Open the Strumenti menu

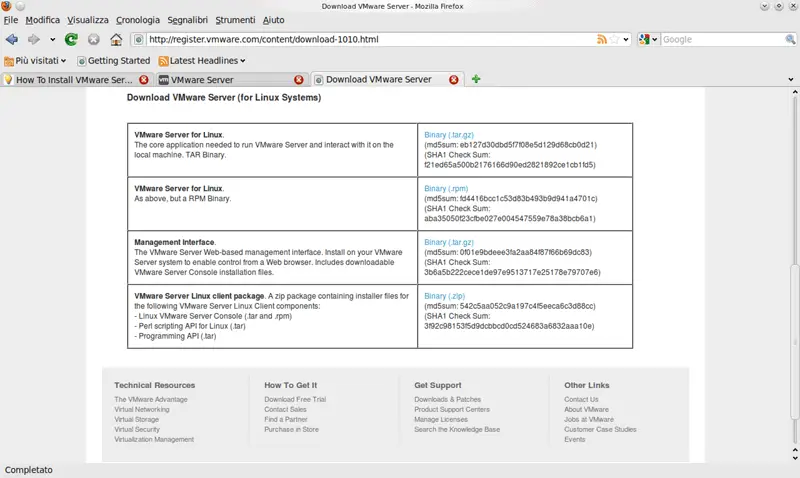[x=235, y=20]
